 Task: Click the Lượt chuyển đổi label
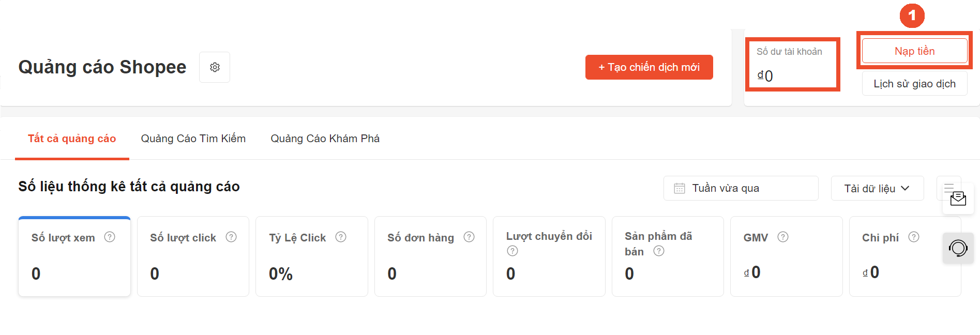coord(549,236)
